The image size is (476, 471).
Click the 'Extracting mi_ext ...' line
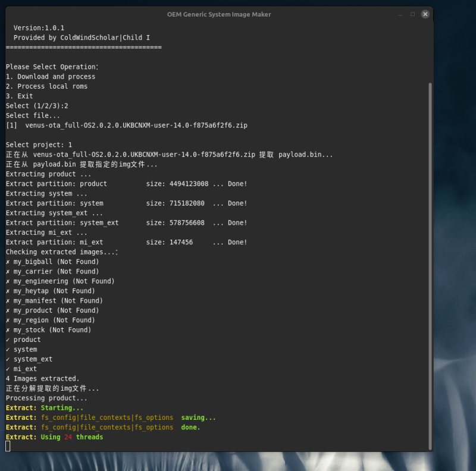(46, 232)
